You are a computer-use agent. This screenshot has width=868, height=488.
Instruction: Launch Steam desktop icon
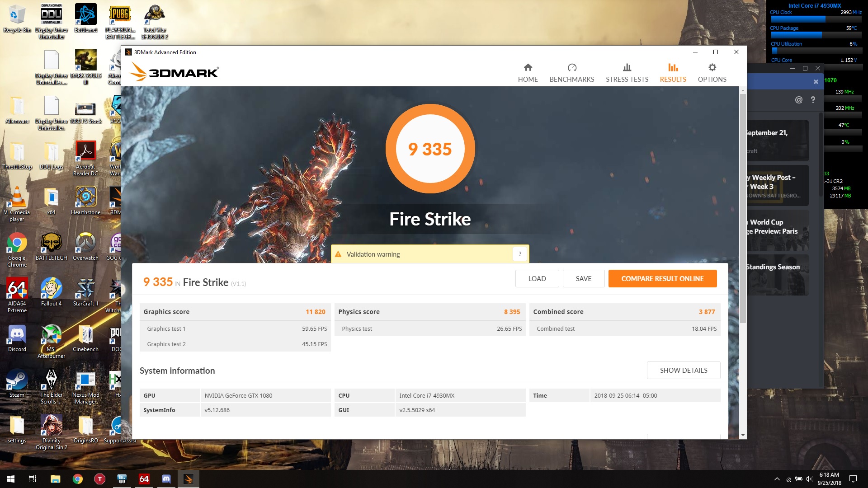click(x=17, y=384)
